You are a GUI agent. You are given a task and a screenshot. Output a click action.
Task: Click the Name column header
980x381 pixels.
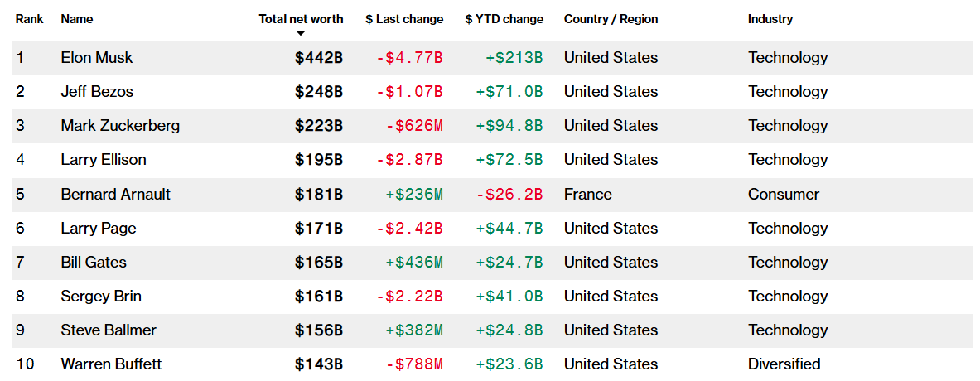coord(77,19)
